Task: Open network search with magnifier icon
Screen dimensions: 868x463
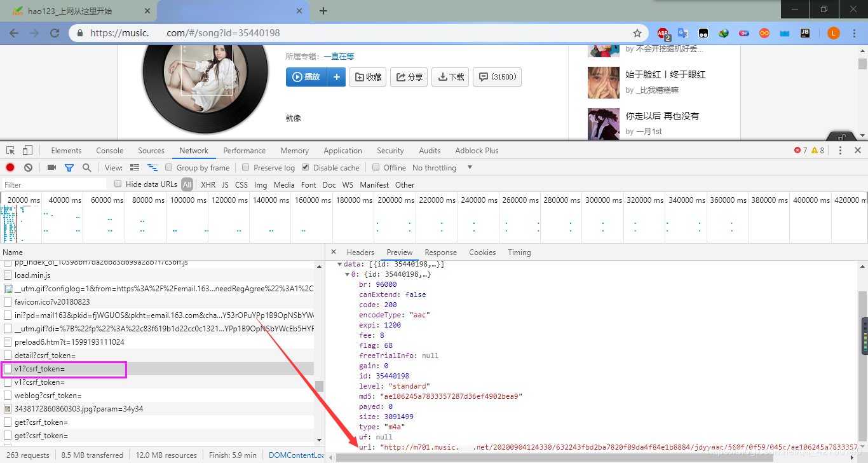Action: pyautogui.click(x=86, y=167)
